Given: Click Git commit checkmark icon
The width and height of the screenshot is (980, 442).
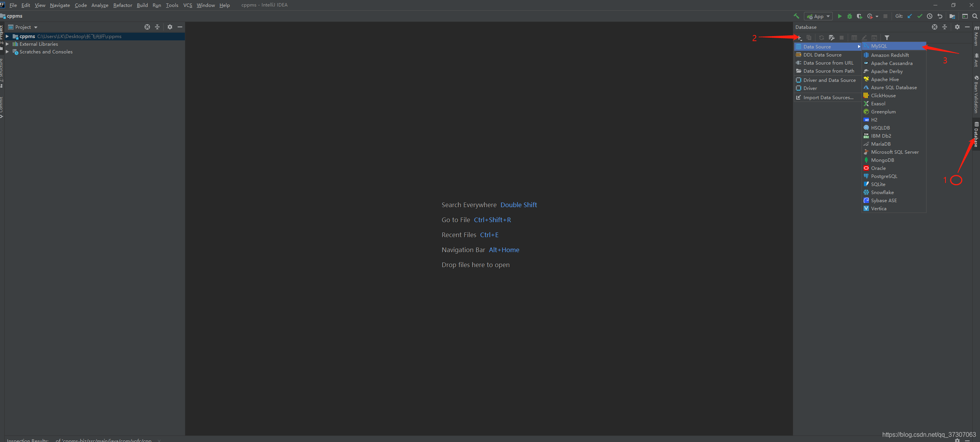Looking at the screenshot, I should click(920, 16).
